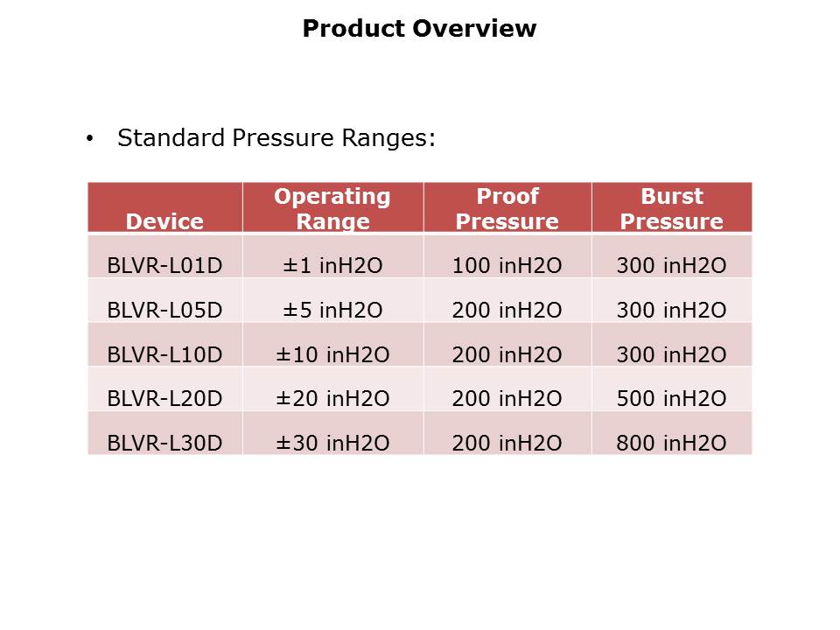Select the ±30 inH2O operating range cell
Viewport: 840px width, 630px height.
332,444
